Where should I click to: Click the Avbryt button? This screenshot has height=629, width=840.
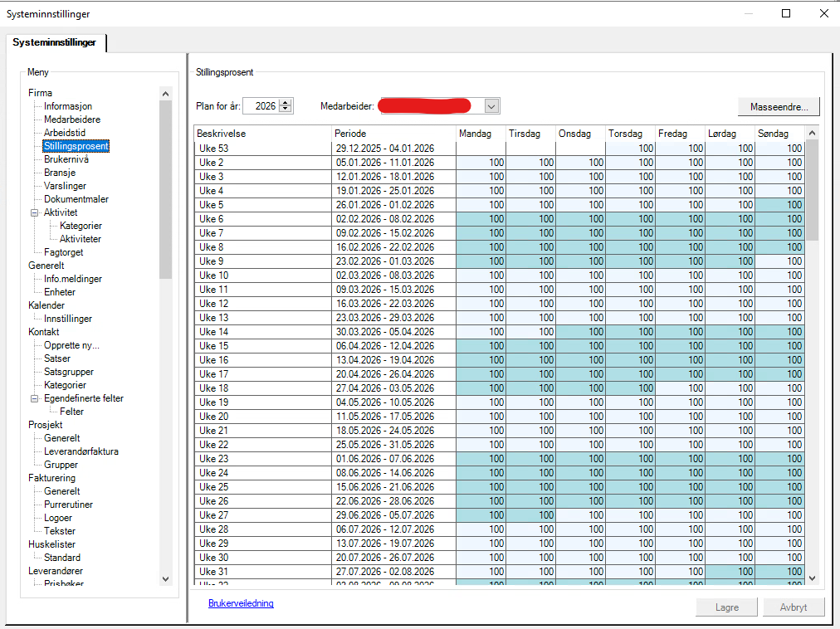tap(794, 607)
